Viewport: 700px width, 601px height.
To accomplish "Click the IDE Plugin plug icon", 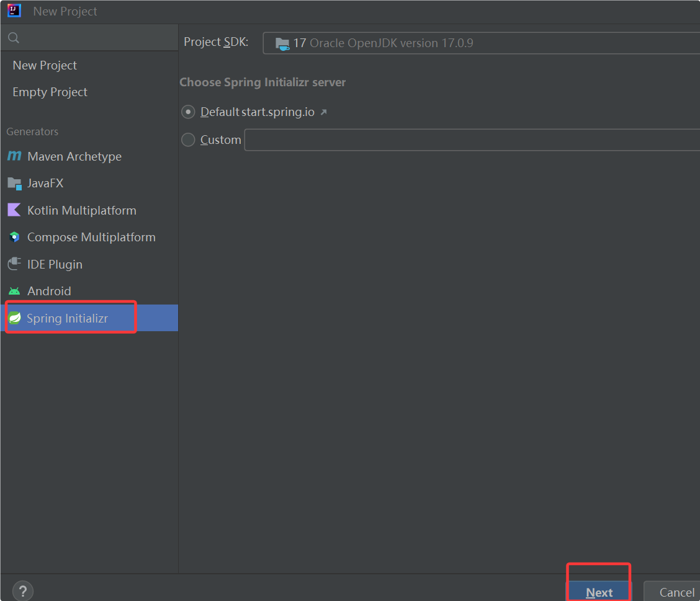I will [x=14, y=264].
